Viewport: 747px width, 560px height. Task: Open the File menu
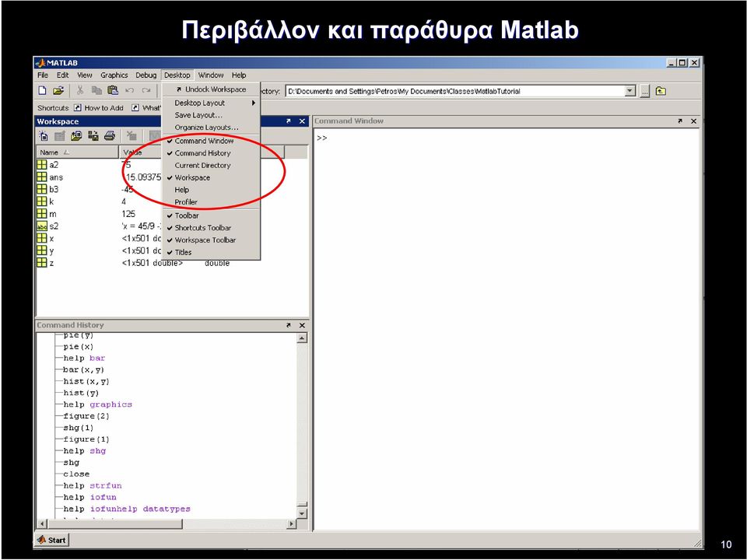[x=43, y=75]
